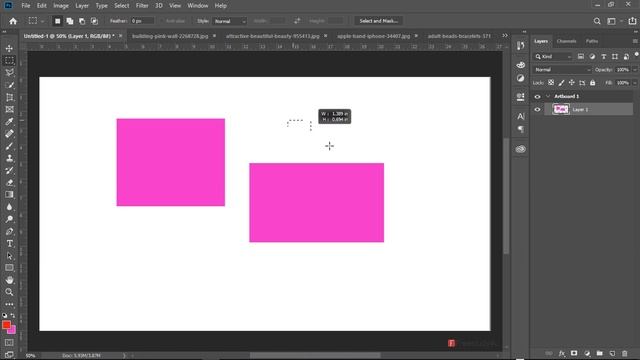Toggle Lock transparent pixels
640x360 pixels.
click(551, 83)
